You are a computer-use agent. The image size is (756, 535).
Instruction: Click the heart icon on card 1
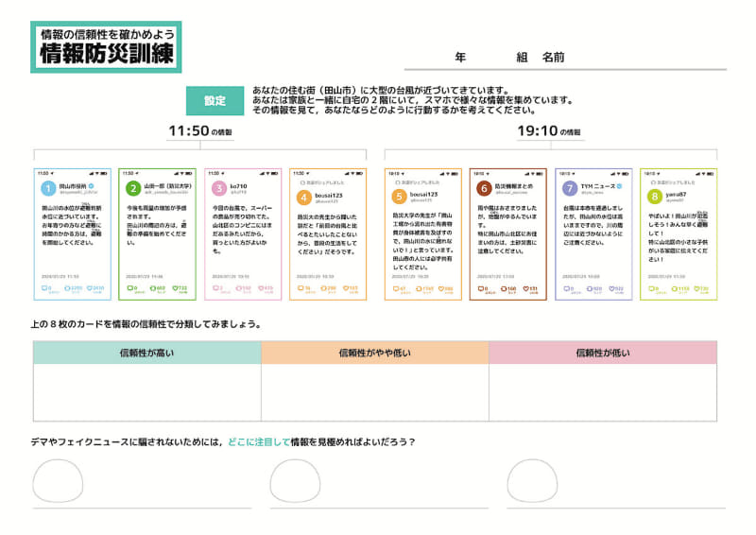tap(90, 288)
